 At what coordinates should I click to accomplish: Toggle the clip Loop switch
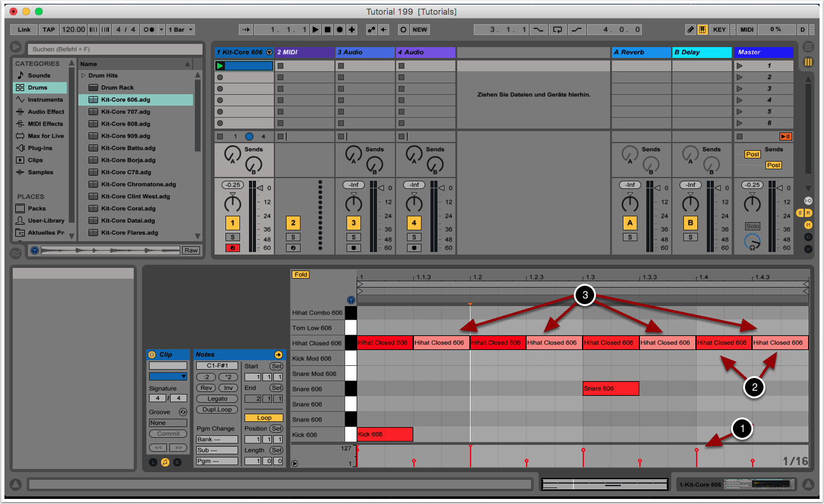264,417
